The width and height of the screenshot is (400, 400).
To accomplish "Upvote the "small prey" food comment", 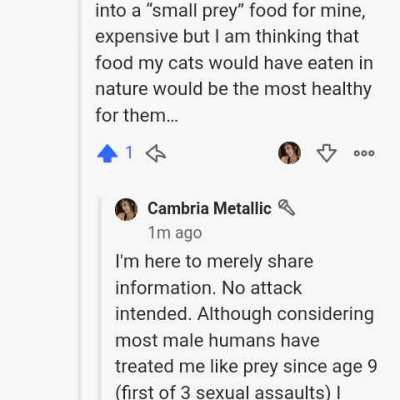I will click(107, 154).
